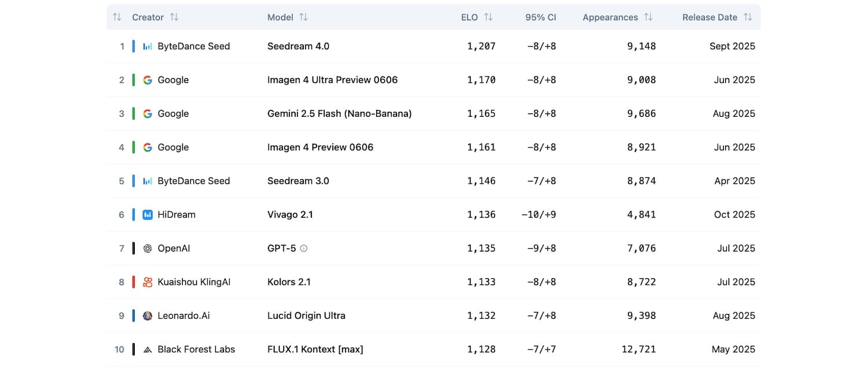Viewport: 868px width, 373px height.
Task: Click the Google logo next to Imagen 4 Ultra
Action: (x=148, y=80)
